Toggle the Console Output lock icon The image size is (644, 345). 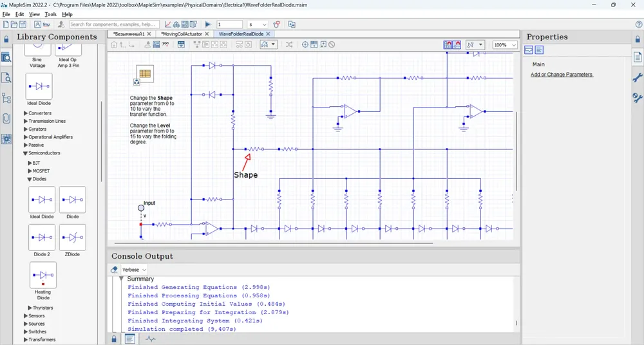pos(114,339)
